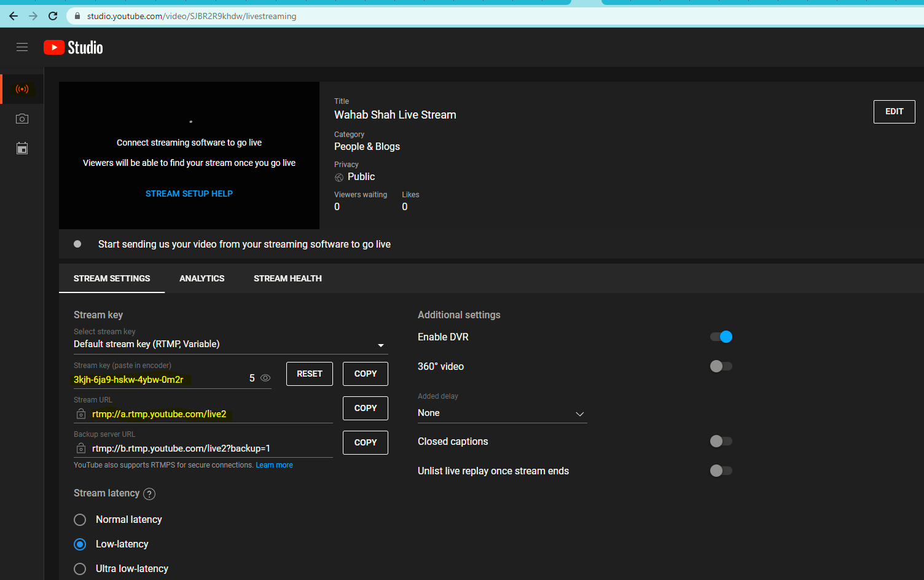Click People & Blogs category text

[x=367, y=146]
